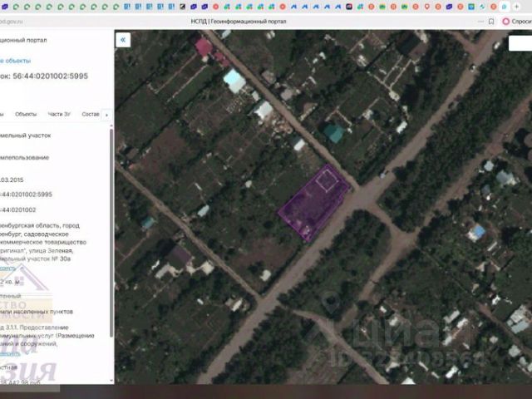
Task: Switch to the Объекты tab
Action: pyautogui.click(x=26, y=115)
